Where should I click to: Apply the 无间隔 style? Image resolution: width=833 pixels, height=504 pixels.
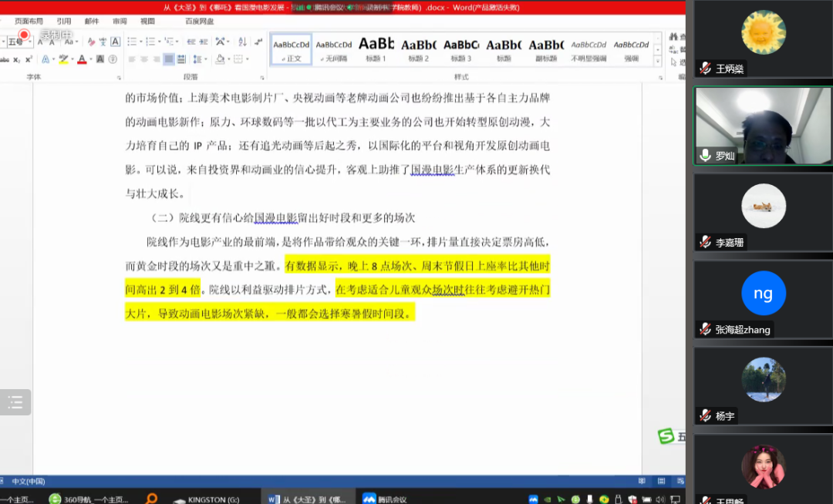click(x=334, y=50)
